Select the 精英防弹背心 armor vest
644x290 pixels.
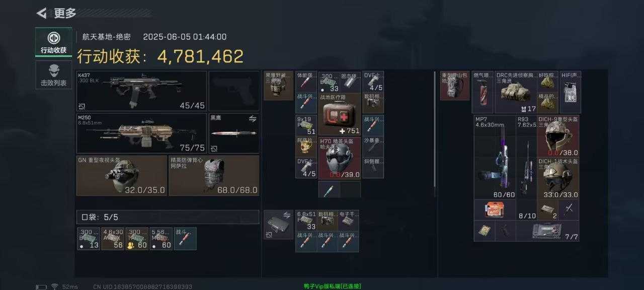point(214,175)
